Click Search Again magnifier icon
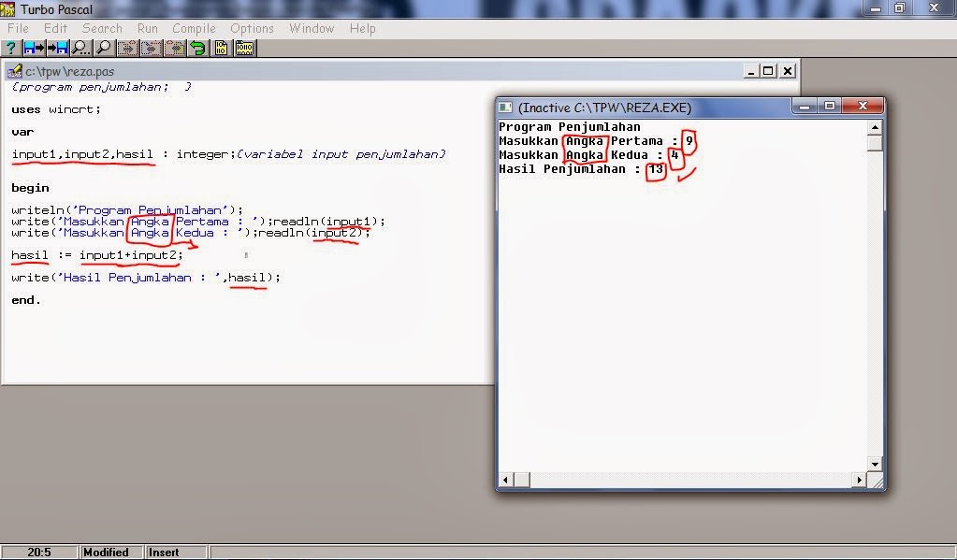Screen dimensions: 957x560 pyautogui.click(x=104, y=48)
